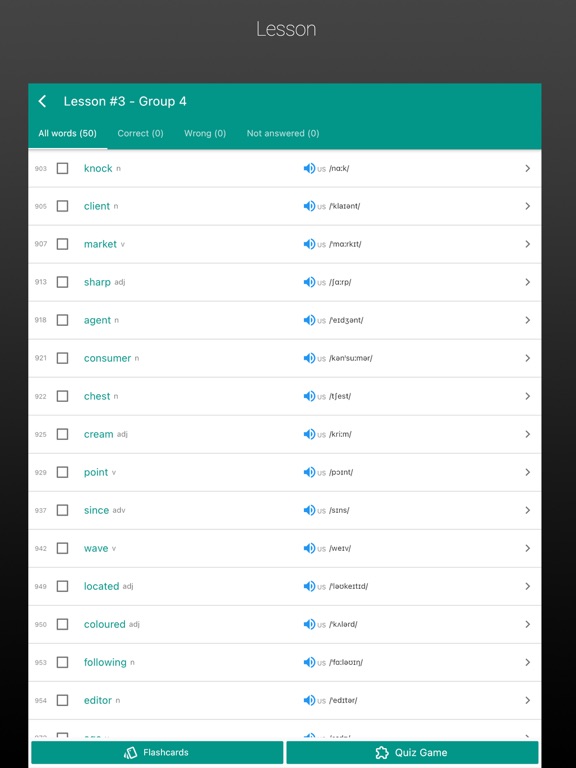Play audio pronunciation for consumer

(x=309, y=358)
